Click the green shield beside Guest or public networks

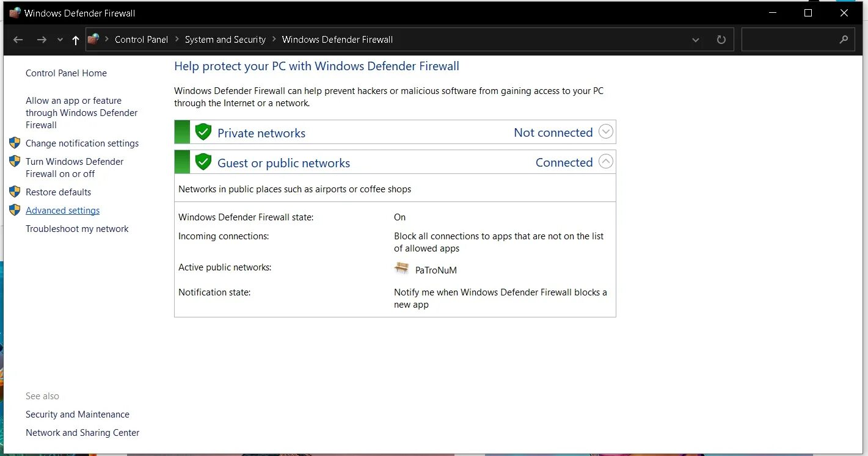click(x=203, y=162)
